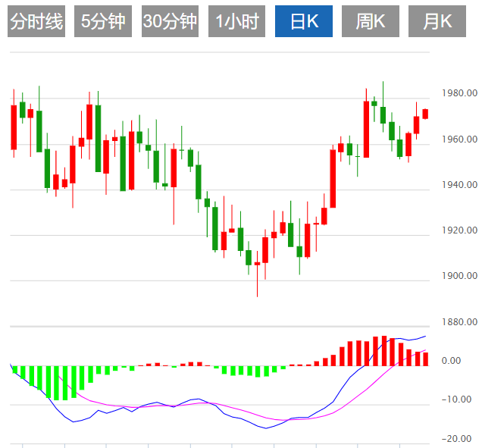
Task: Select the 30分钟 interval tab
Action: pyautogui.click(x=170, y=21)
